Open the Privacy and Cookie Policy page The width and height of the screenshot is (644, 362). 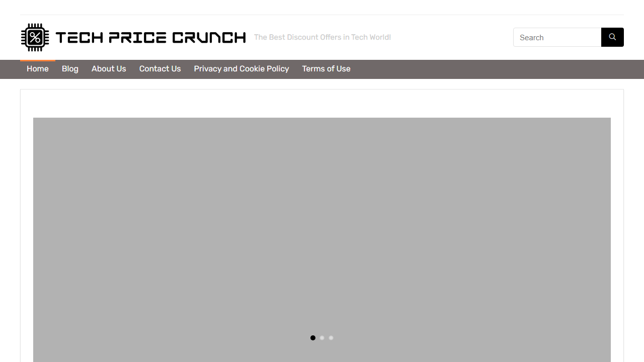pyautogui.click(x=241, y=69)
